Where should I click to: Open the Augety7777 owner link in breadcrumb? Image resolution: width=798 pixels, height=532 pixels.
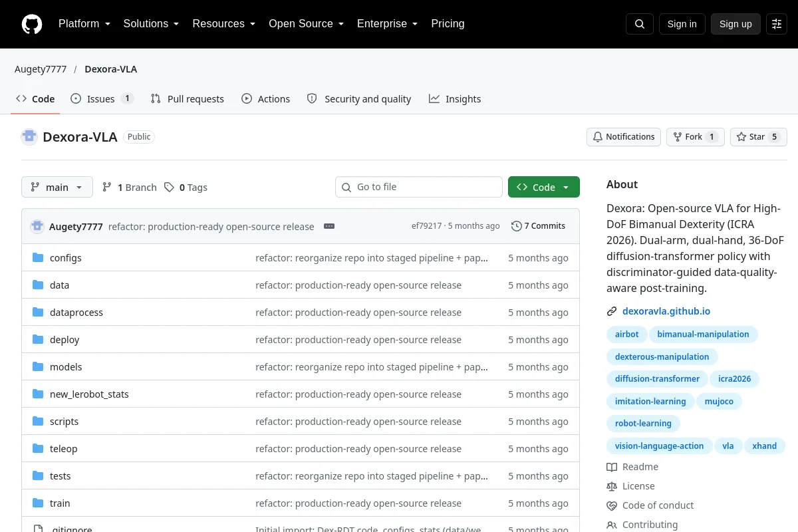click(41, 69)
